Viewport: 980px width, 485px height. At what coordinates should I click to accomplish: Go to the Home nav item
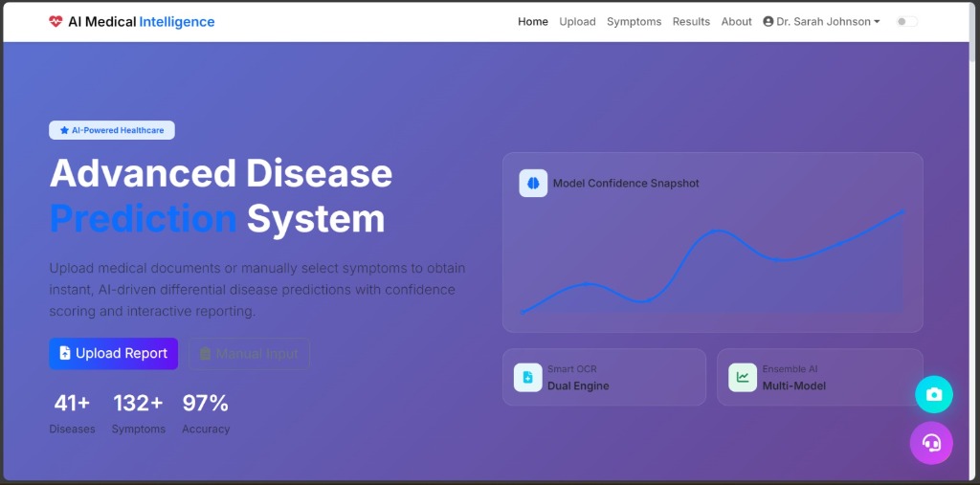pos(533,22)
